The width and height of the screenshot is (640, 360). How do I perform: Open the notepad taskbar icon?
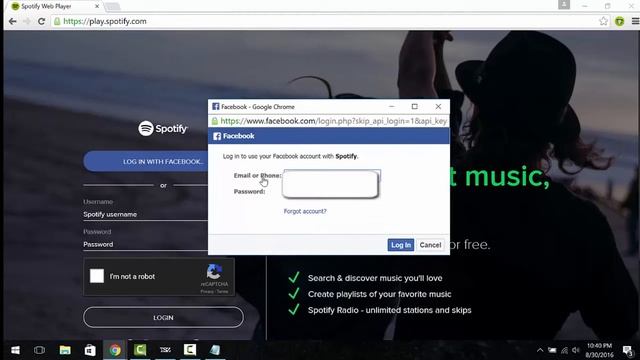(x=215, y=350)
